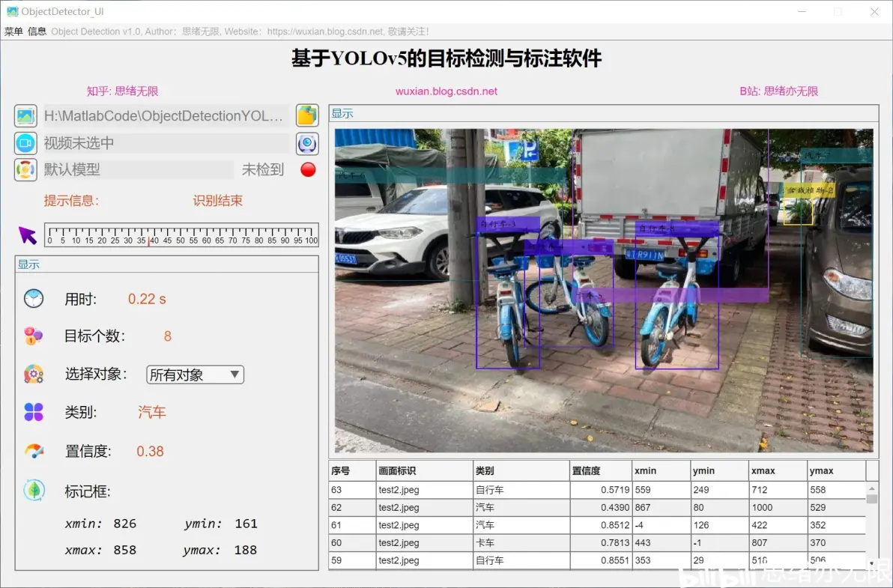Image resolution: width=893 pixels, height=588 pixels.
Task: Click the red status indicator light
Action: (308, 169)
